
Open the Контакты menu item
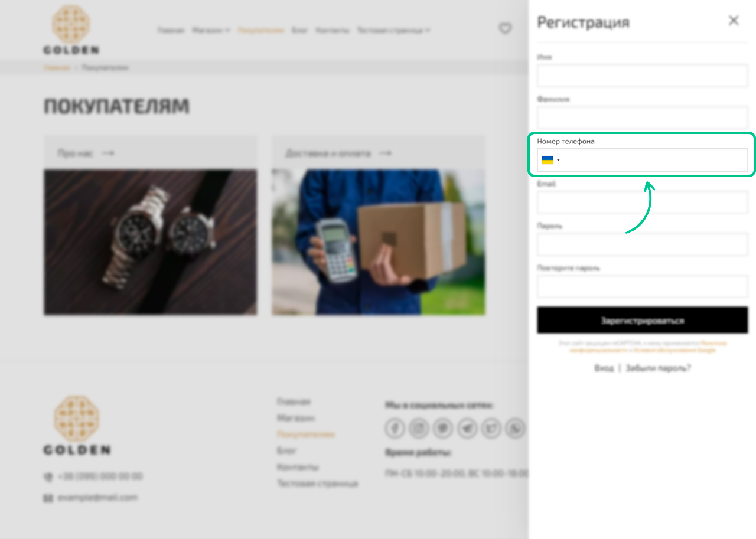pyautogui.click(x=333, y=30)
